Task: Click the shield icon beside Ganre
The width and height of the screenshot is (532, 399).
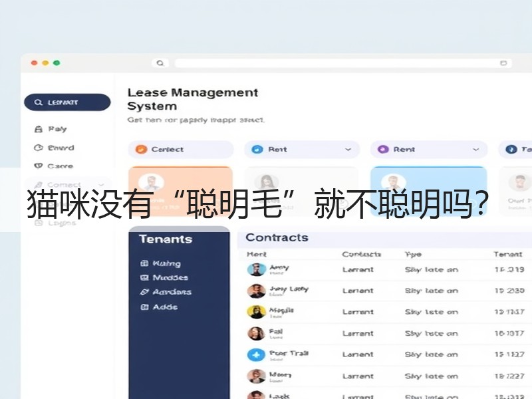Action: pos(39,166)
